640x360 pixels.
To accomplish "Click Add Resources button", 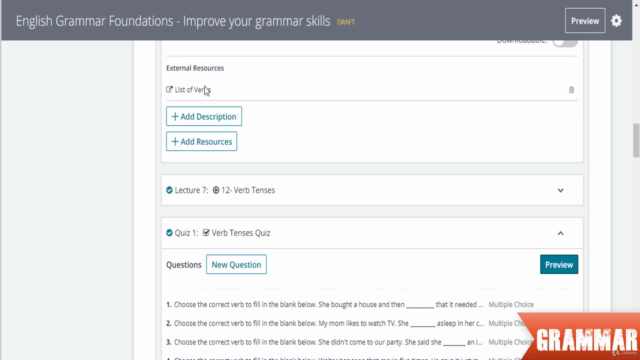I will 201,141.
